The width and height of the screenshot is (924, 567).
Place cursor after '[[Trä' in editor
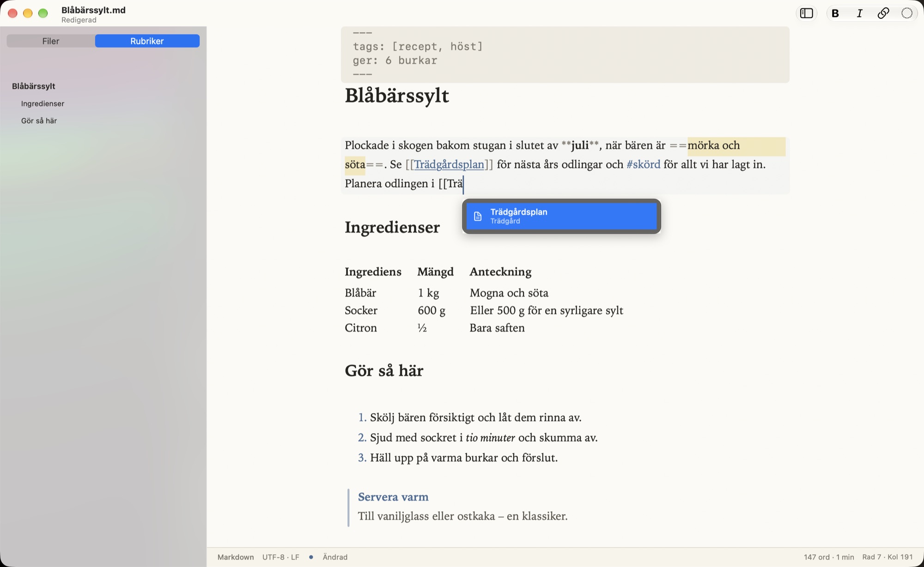point(463,184)
